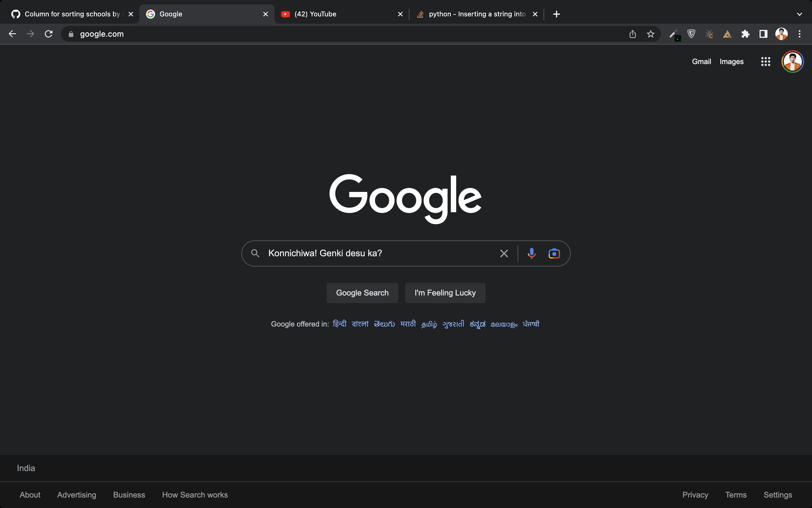Screen dimensions: 812x508
Task: Open How Search works link
Action: [195, 494]
